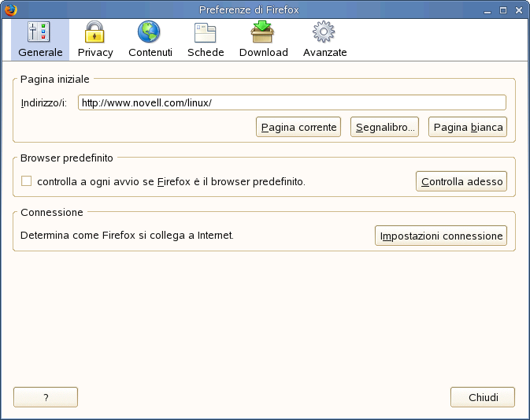Close preferences with Chiudi button
The image size is (530, 420).
483,397
